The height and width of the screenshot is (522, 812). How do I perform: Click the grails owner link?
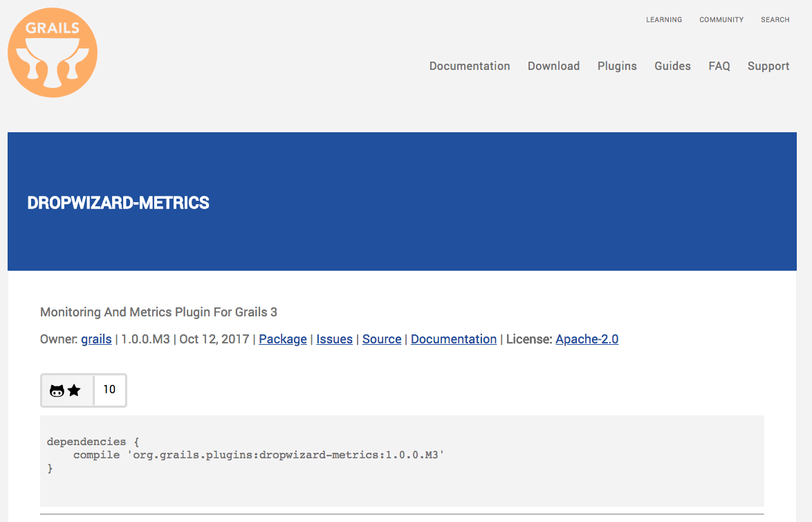tap(96, 339)
